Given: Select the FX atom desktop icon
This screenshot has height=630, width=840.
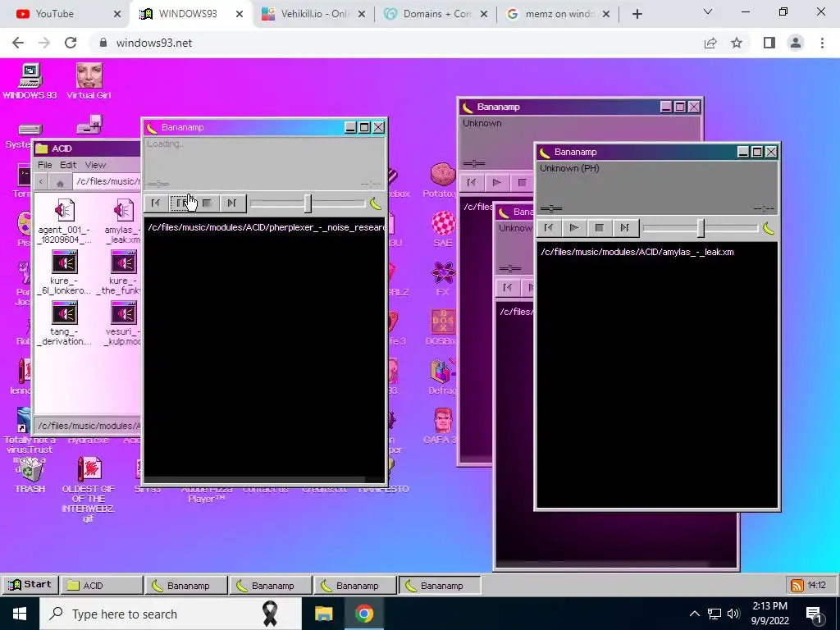Looking at the screenshot, I should click(x=444, y=279).
